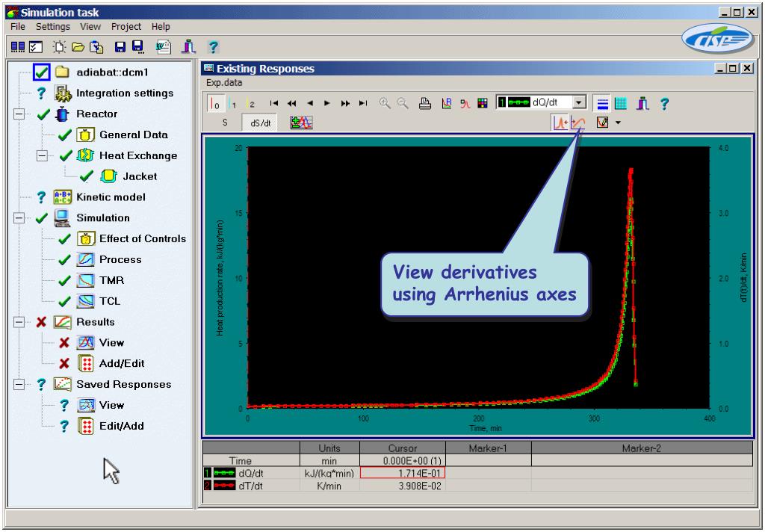The width and height of the screenshot is (765, 532).
Task: Click the zoom in magnifier icon
Action: 385,103
